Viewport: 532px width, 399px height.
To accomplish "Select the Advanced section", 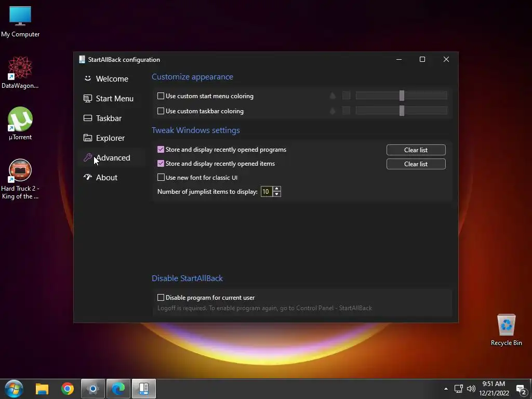I will 107,158.
